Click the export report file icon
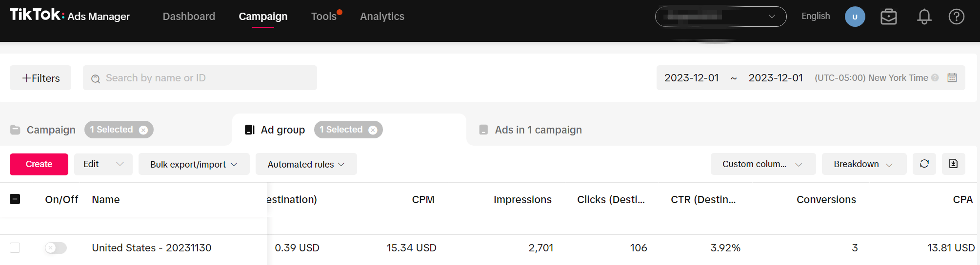The height and width of the screenshot is (265, 980). click(x=953, y=164)
